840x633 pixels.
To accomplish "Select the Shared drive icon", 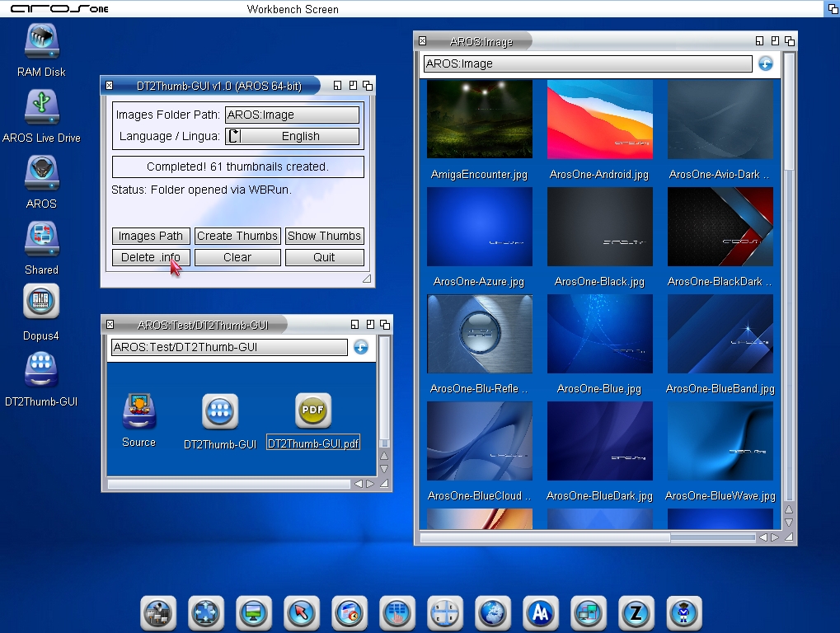I will [42, 239].
